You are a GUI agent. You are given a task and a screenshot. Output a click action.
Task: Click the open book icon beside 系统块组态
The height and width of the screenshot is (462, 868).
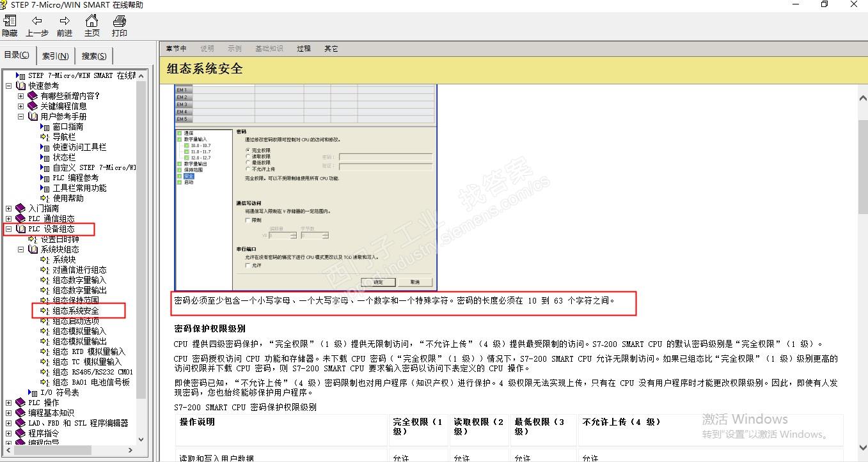tap(33, 249)
